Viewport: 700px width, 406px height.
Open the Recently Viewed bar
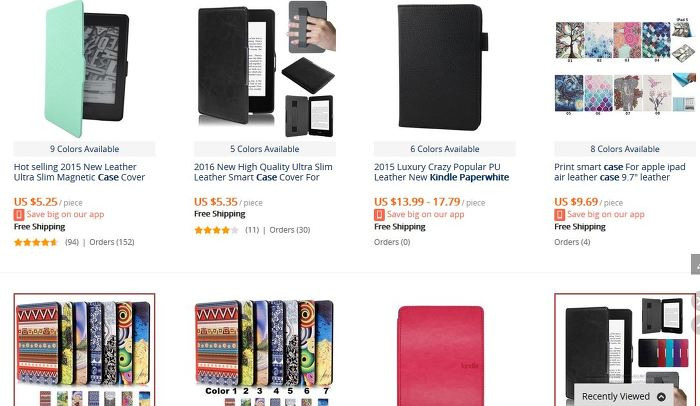coord(624,396)
